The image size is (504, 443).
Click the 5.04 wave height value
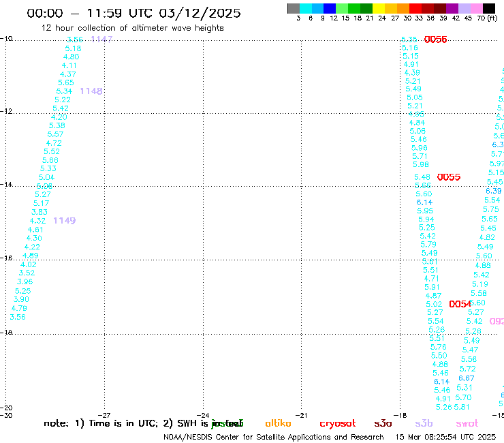coord(46,177)
